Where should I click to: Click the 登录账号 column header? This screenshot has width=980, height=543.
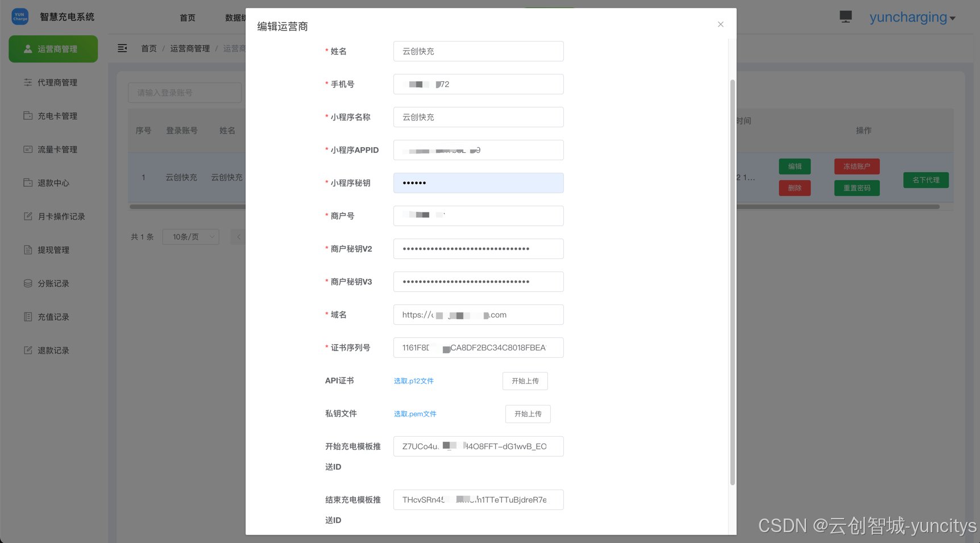pos(182,131)
